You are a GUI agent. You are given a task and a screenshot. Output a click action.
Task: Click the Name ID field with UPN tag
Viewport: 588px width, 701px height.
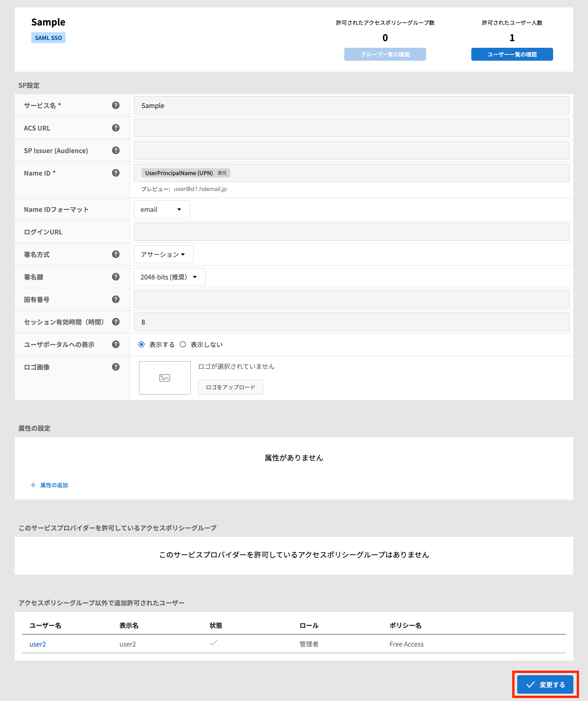pos(351,173)
